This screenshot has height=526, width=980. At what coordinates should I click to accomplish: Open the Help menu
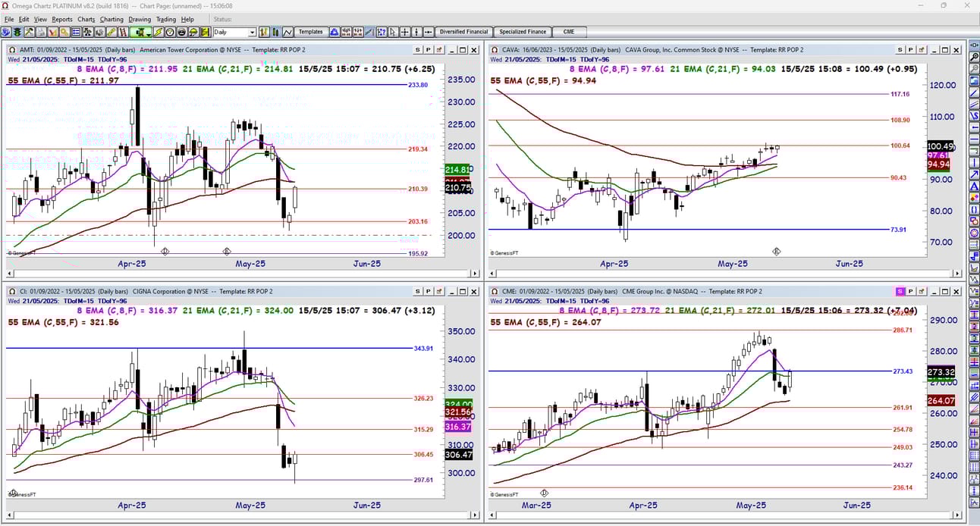tap(187, 19)
